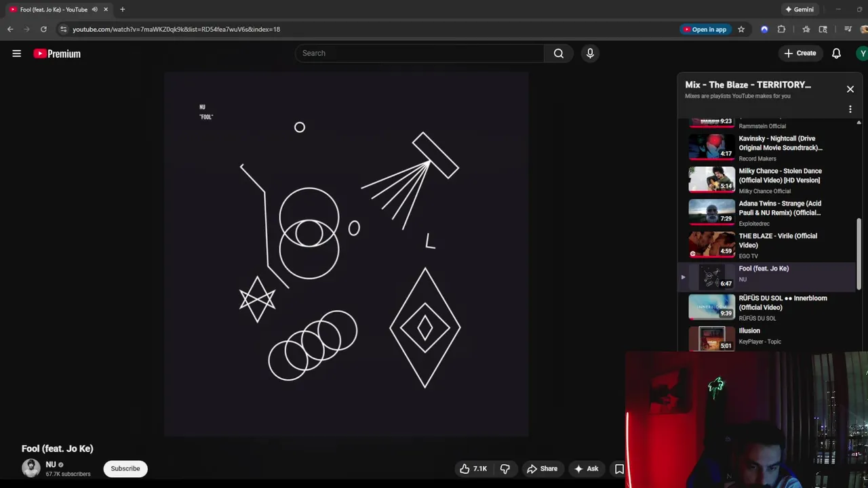Screen dimensions: 868x488
Task: Share the video
Action: point(542,468)
